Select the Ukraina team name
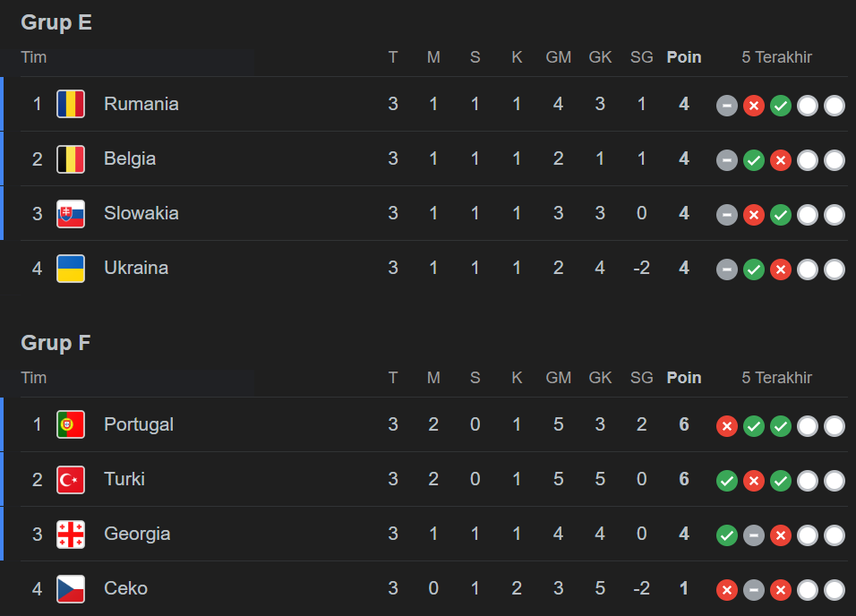Screen dimensions: 856x616 [x=135, y=268]
